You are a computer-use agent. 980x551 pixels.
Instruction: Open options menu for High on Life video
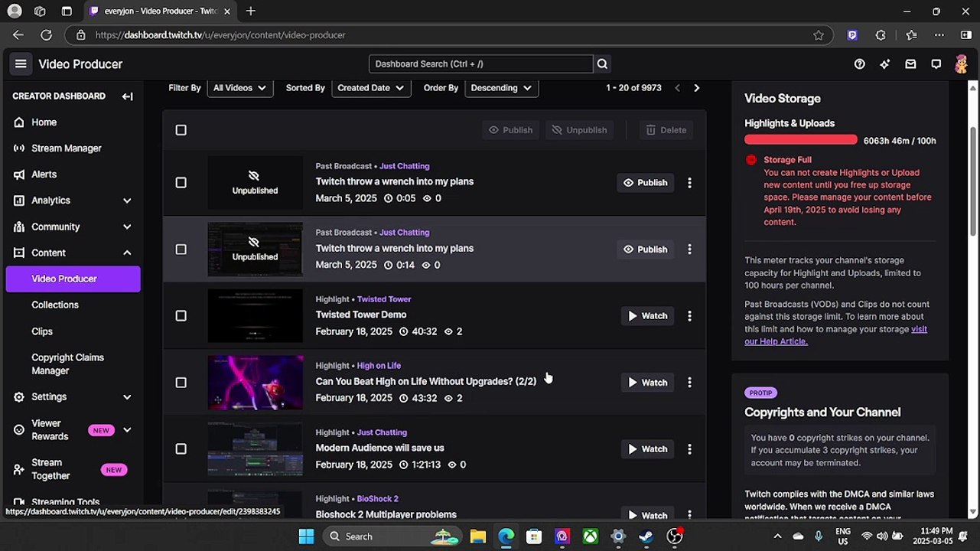pyautogui.click(x=689, y=383)
